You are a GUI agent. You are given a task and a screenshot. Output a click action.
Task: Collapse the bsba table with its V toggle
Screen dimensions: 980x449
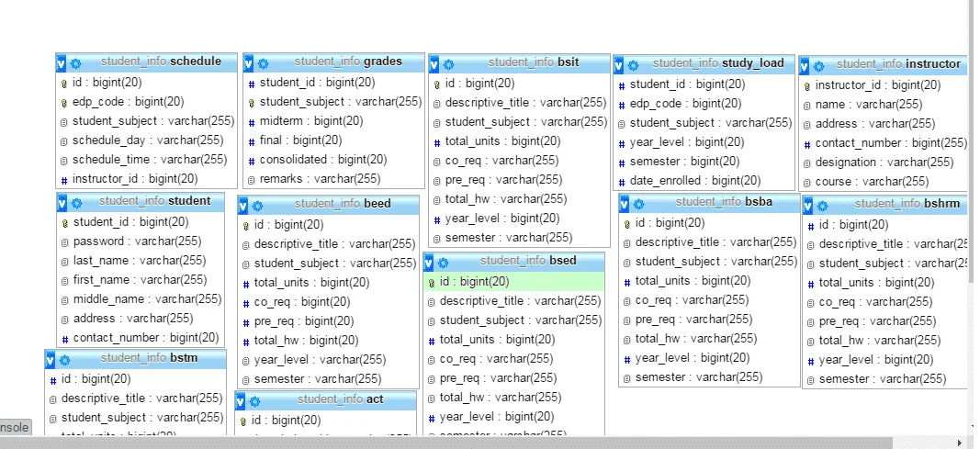(x=625, y=203)
